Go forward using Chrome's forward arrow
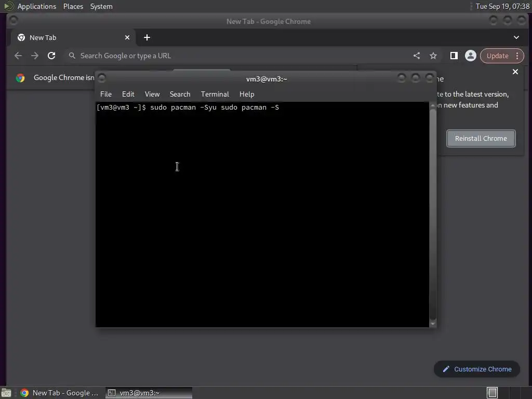532x399 pixels. click(x=35, y=56)
